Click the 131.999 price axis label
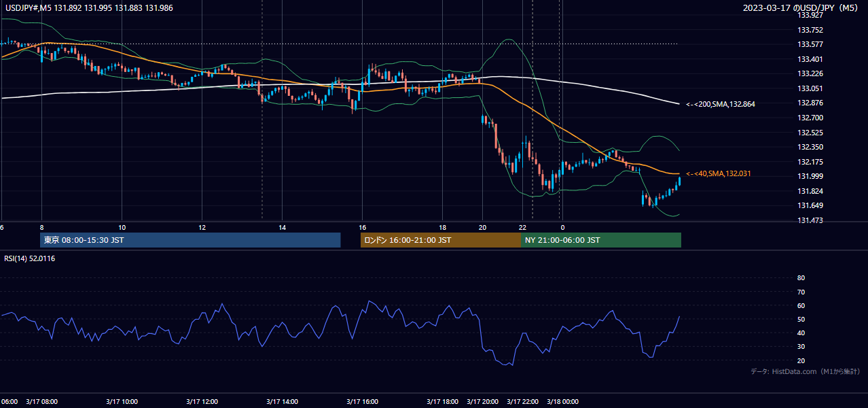 point(811,176)
